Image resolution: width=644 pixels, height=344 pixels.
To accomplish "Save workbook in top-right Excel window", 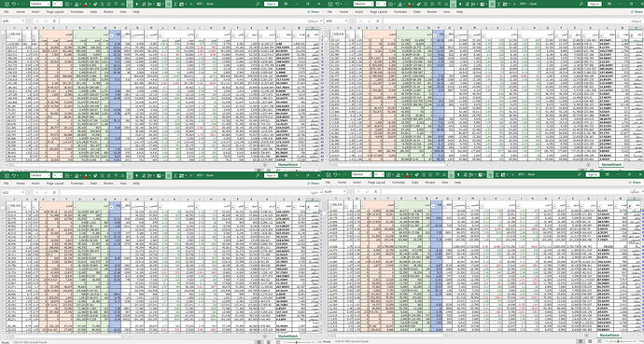I will pyautogui.click(x=330, y=4).
